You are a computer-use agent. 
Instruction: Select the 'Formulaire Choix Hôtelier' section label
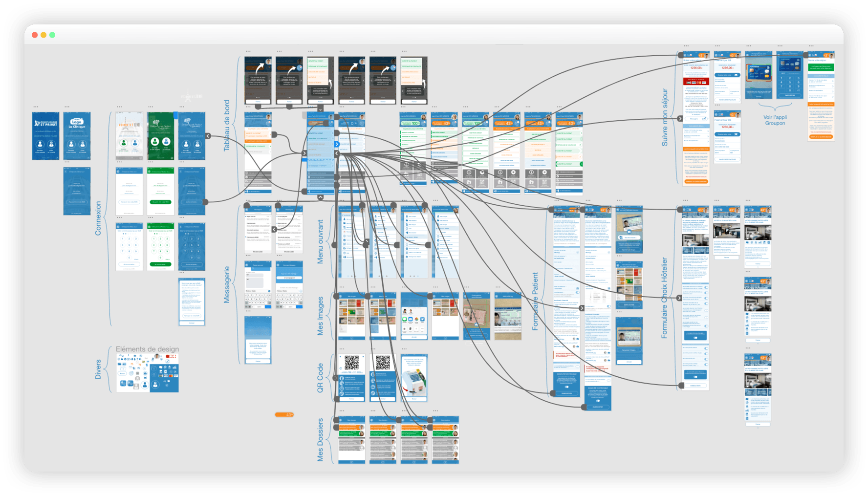[664, 298]
